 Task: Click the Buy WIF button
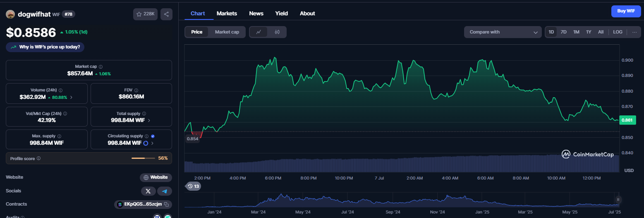(626, 11)
